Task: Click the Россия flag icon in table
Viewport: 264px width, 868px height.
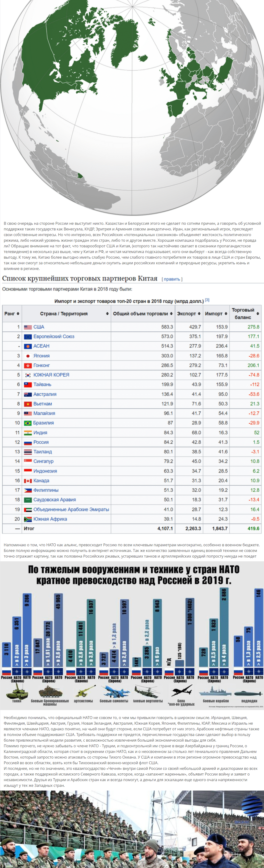Action: point(28,442)
